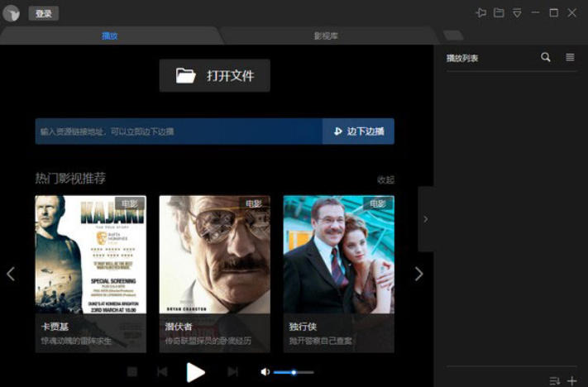Click the play button in playback bar
This screenshot has width=588, height=387.
195,372
